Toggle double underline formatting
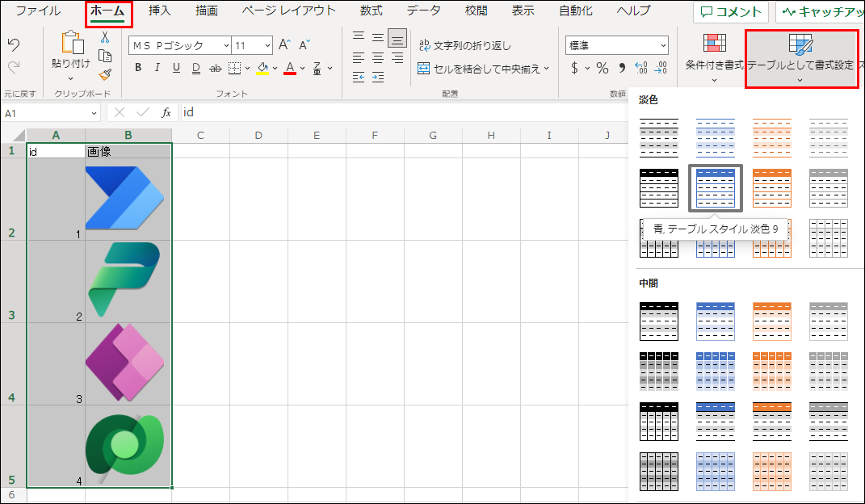Viewport: 865px width, 504px height. pos(195,68)
